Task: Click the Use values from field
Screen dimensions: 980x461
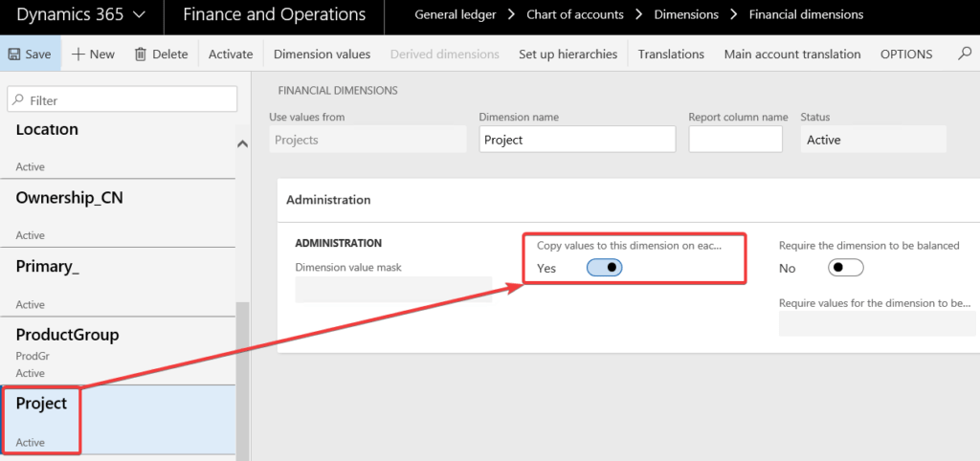Action: click(368, 140)
